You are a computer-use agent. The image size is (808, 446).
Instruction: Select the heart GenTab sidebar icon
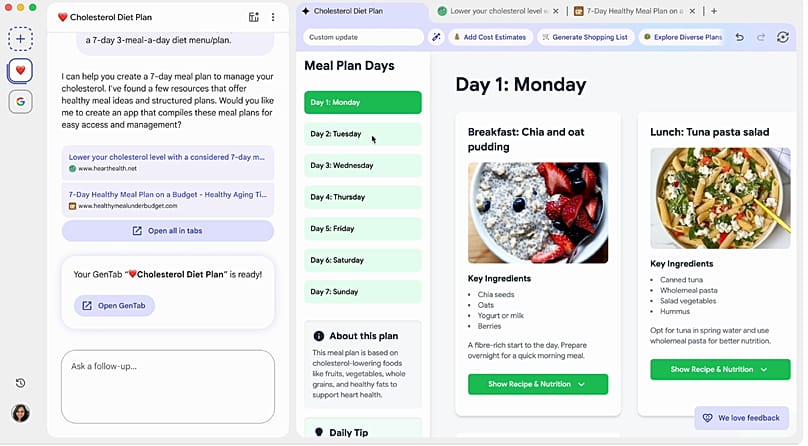[x=21, y=71]
